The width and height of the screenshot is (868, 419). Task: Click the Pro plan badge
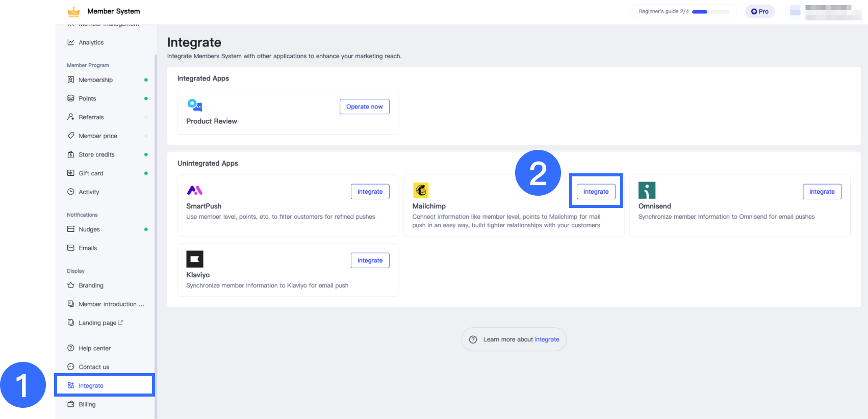coord(759,11)
